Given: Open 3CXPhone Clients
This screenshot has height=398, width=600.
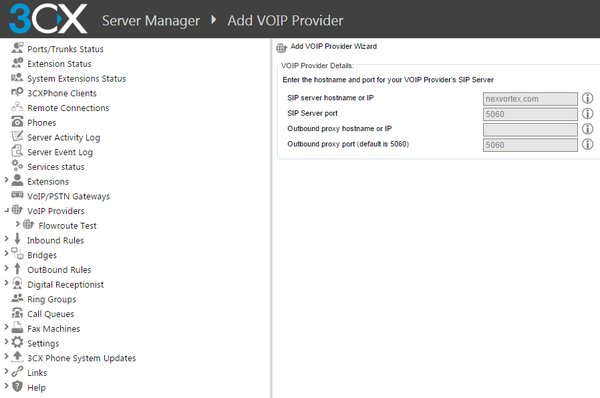Looking at the screenshot, I should click(62, 93).
